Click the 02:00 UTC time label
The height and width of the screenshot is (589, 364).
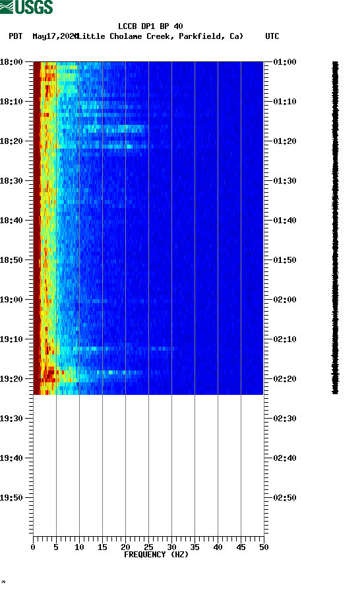[285, 300]
